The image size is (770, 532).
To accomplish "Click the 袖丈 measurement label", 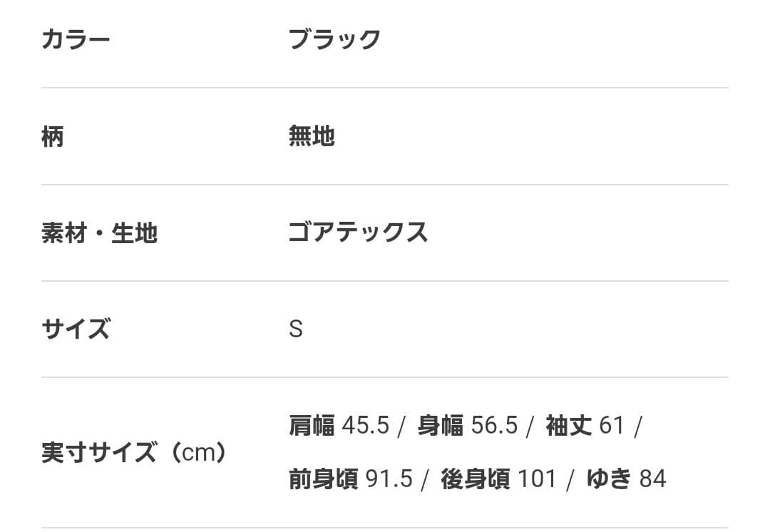I will 569,426.
